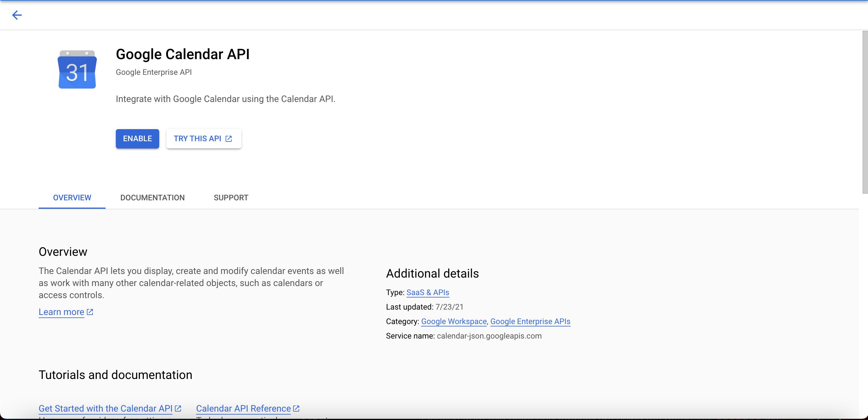868x420 pixels.
Task: Click the external link icon on Get Started link
Action: (x=178, y=408)
